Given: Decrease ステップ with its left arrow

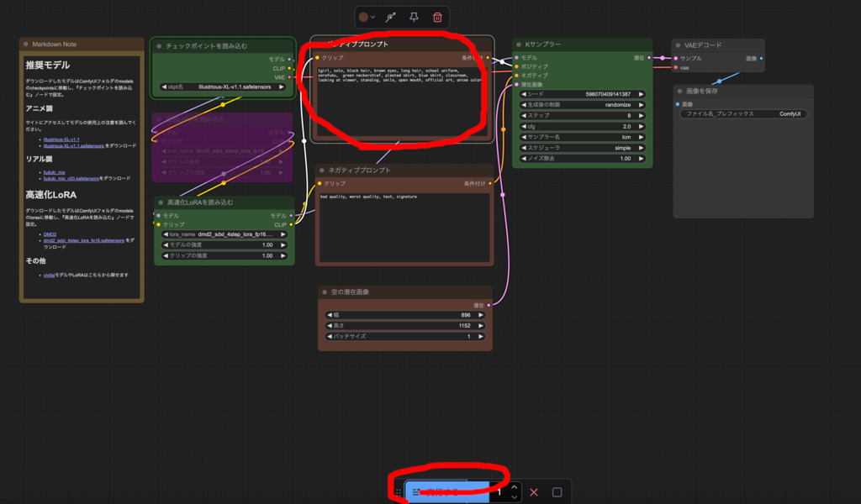Looking at the screenshot, I should tap(524, 116).
